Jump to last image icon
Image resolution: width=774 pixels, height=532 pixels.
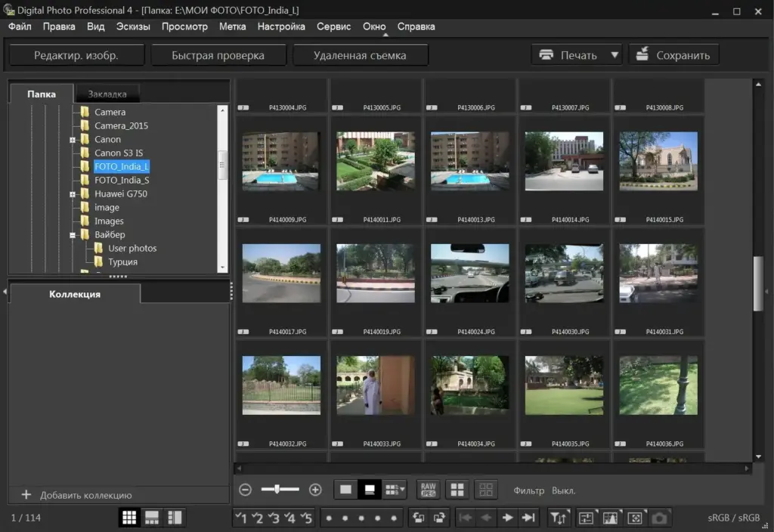pos(528,518)
